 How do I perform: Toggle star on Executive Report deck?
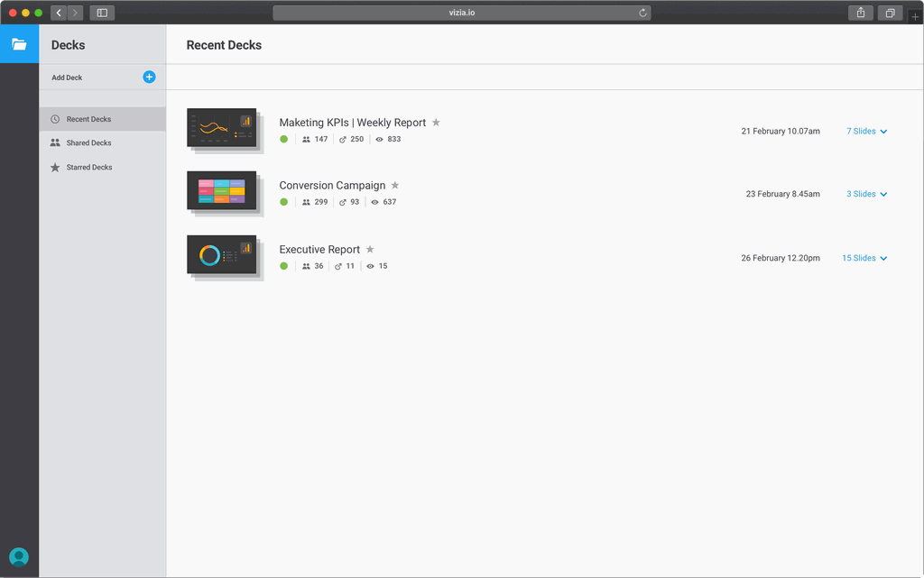pyautogui.click(x=370, y=250)
